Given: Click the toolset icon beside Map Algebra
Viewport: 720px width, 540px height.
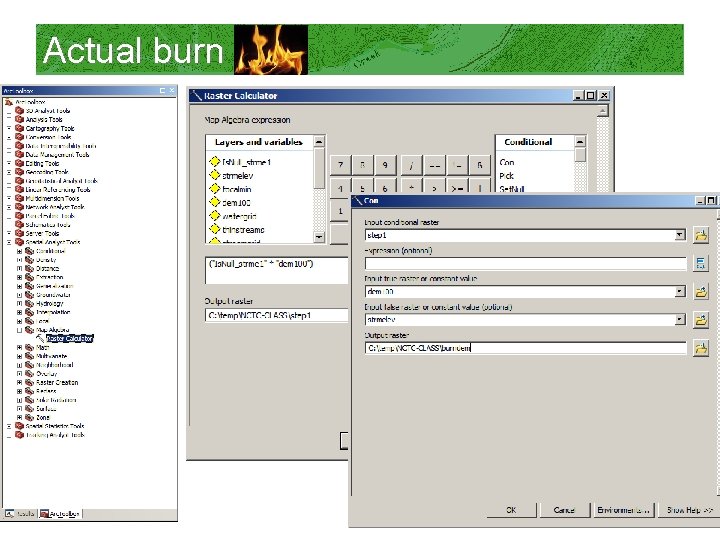Looking at the screenshot, I should [x=30, y=330].
